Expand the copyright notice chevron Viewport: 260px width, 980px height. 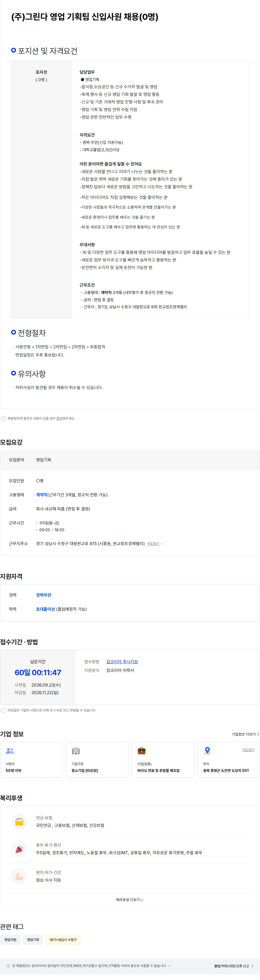(x=170, y=966)
